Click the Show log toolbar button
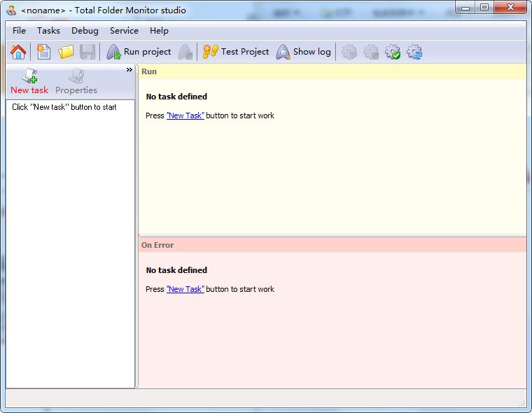The width and height of the screenshot is (532, 413). click(x=303, y=52)
